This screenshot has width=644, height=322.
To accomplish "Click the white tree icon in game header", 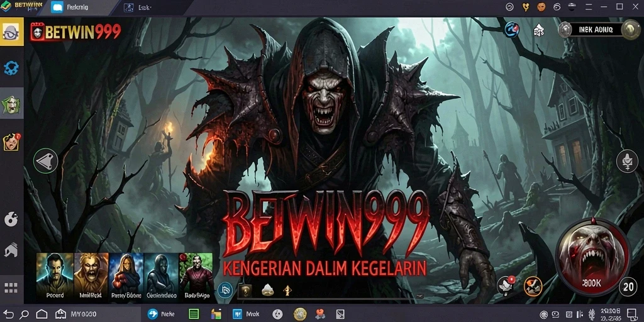I will point(538,30).
